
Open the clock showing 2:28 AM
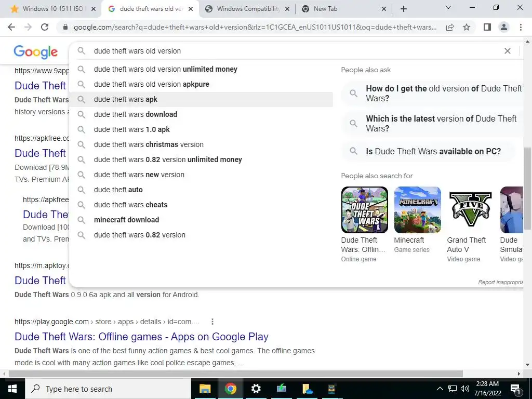(487, 389)
